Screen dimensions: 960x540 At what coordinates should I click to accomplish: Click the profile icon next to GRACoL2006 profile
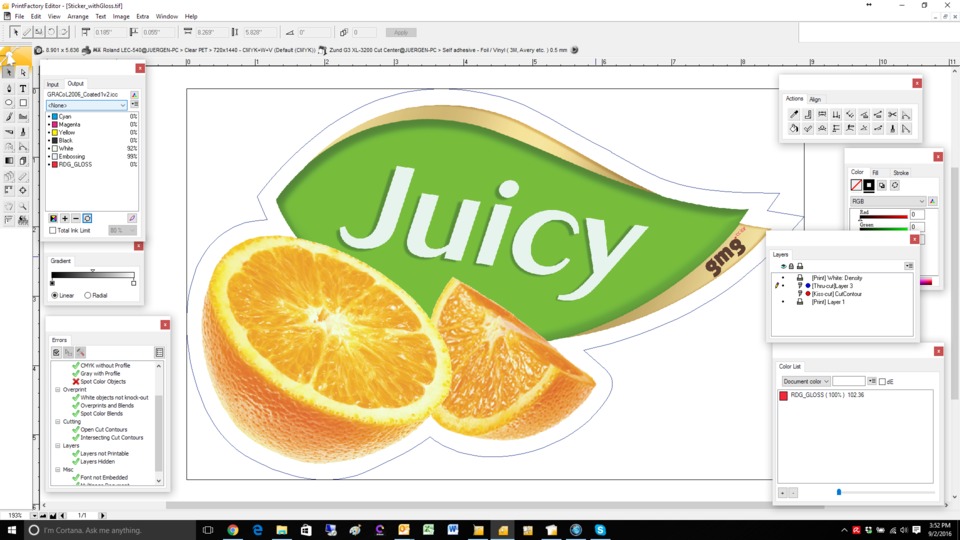[x=134, y=95]
